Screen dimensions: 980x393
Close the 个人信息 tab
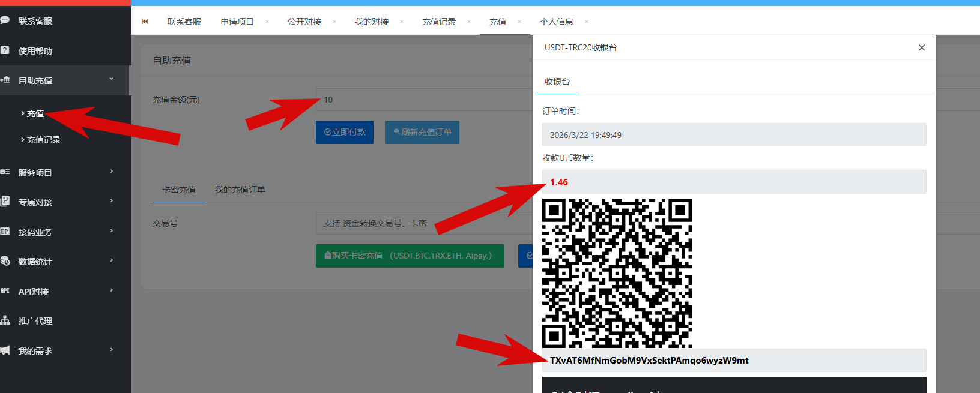(587, 22)
